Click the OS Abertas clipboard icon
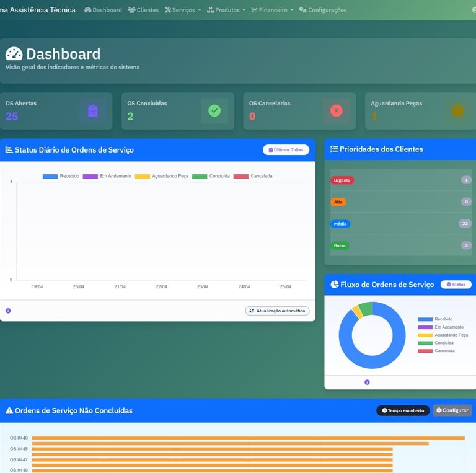The height and width of the screenshot is (473, 476). pyautogui.click(x=92, y=111)
